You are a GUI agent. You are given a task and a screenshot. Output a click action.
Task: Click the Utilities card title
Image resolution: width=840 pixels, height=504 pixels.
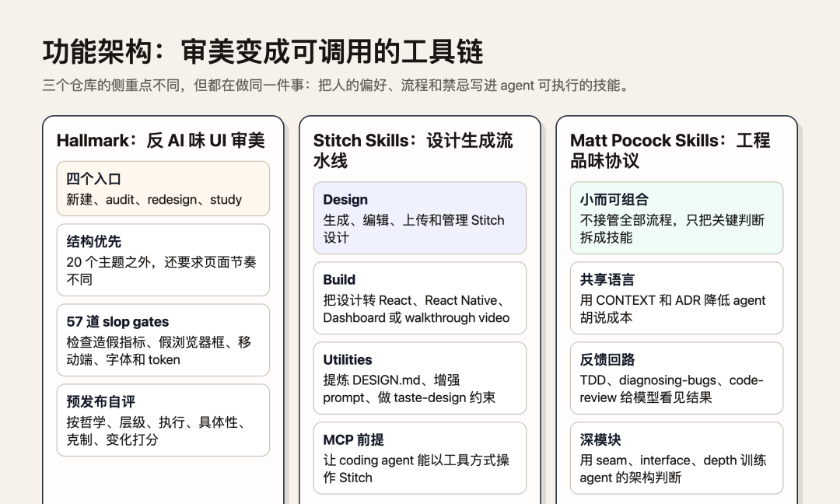point(348,360)
